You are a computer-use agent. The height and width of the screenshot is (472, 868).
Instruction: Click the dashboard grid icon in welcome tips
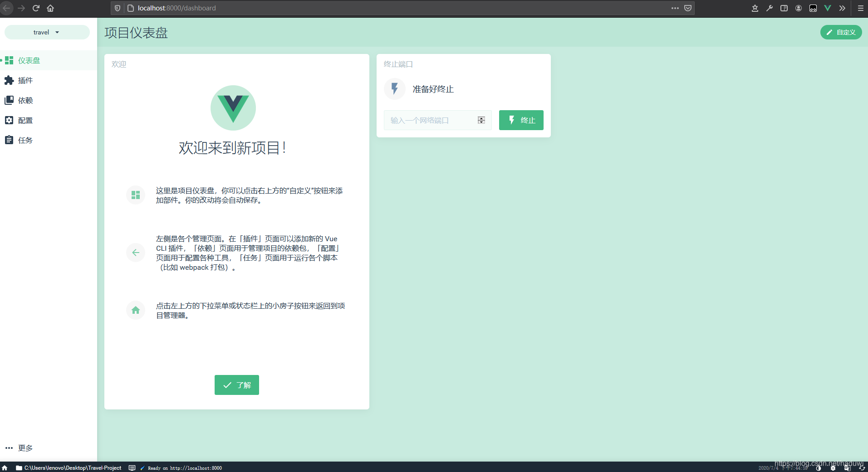(136, 195)
